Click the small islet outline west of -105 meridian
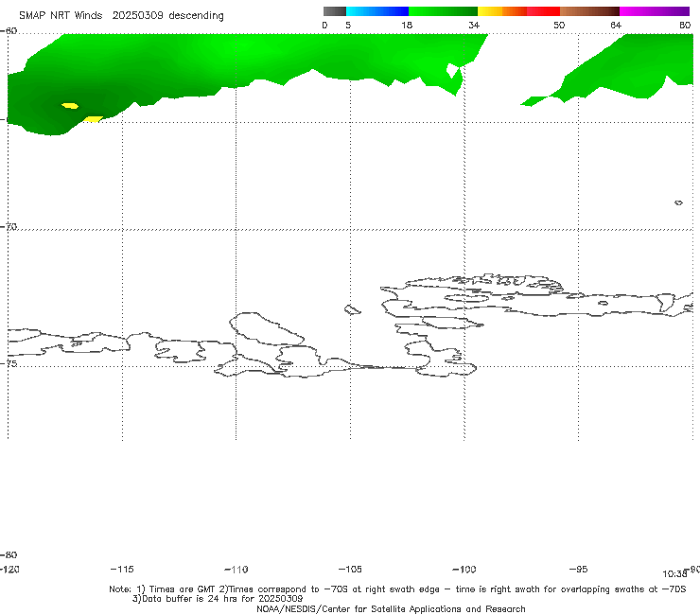This screenshot has height=615, width=700. click(352, 309)
